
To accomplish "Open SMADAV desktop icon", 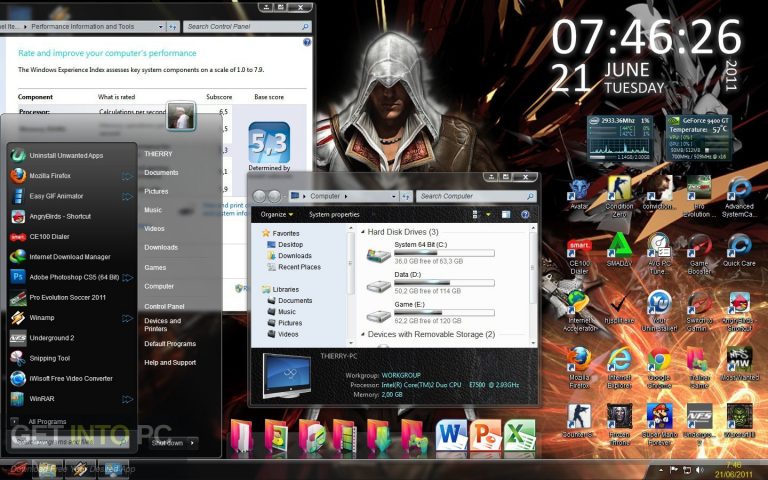I will (x=619, y=251).
